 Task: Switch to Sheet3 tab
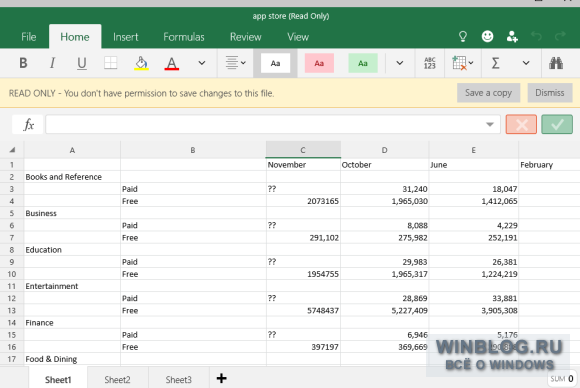tap(179, 379)
